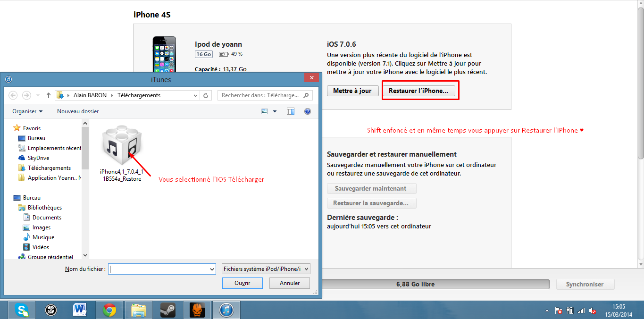Open recent locations dropdown arrow
This screenshot has width=644, height=319.
coord(38,95)
